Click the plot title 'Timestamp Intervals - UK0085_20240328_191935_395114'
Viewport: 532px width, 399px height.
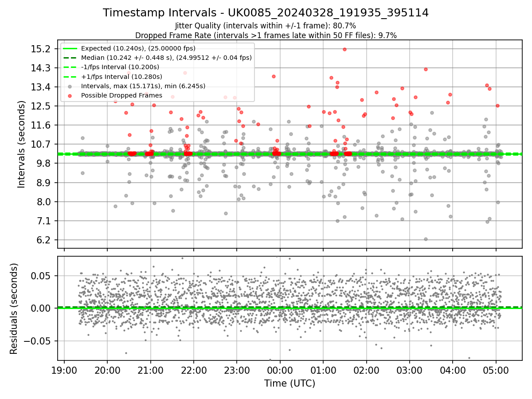click(266, 13)
